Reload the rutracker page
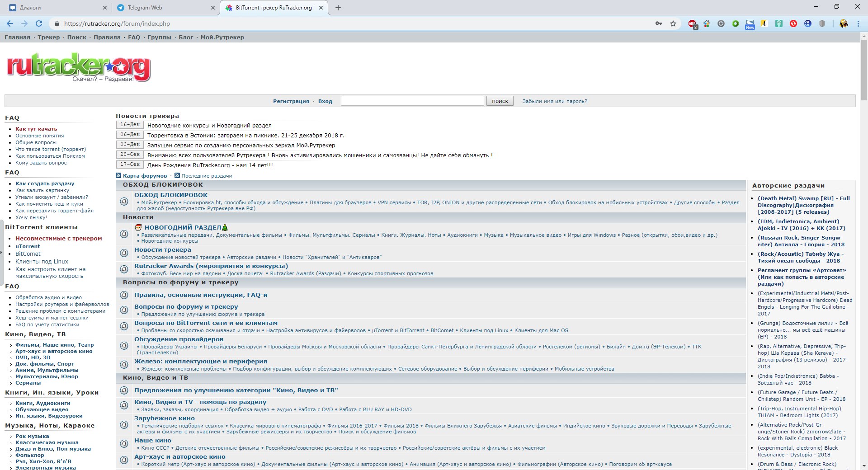This screenshot has height=470, width=868. point(39,23)
